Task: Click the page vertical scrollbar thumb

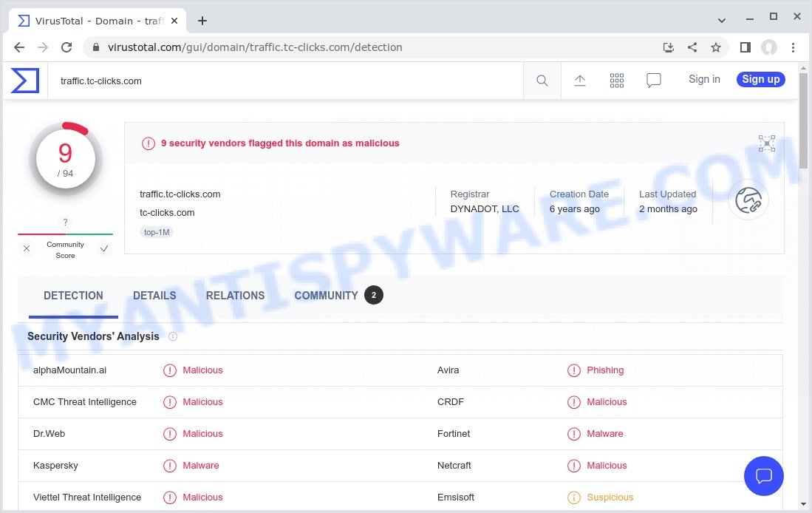Action: click(803, 120)
